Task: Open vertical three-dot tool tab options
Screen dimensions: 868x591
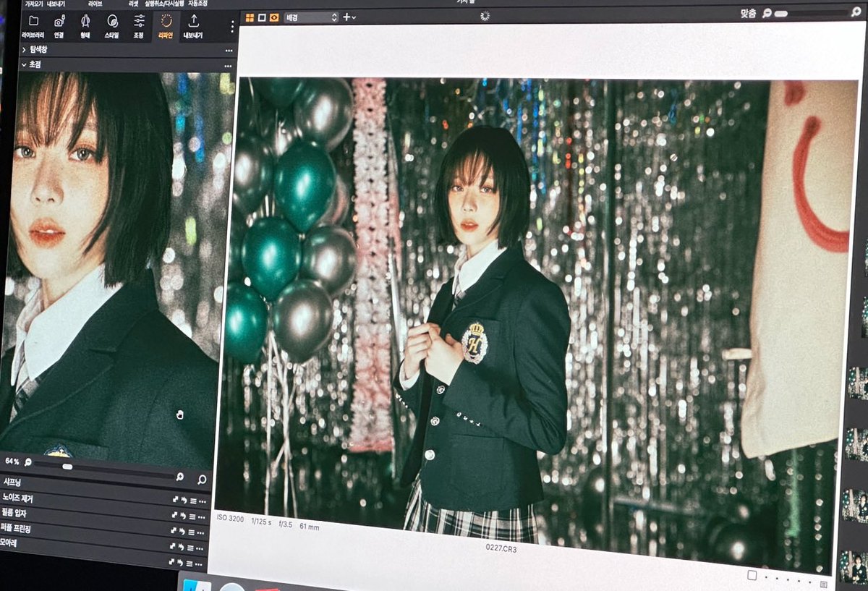Action: 232,27
